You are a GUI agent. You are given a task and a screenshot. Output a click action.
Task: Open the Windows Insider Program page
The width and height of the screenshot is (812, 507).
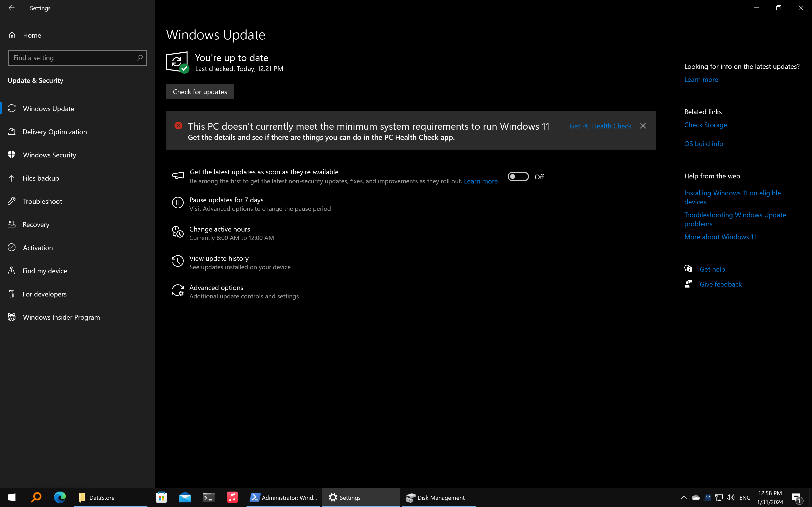point(61,317)
